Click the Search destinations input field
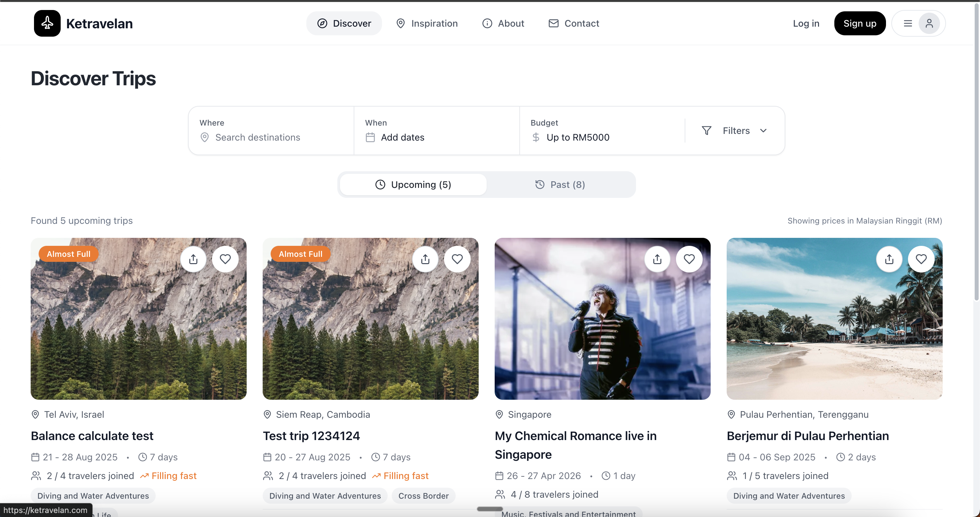The height and width of the screenshot is (517, 980). [x=258, y=137]
